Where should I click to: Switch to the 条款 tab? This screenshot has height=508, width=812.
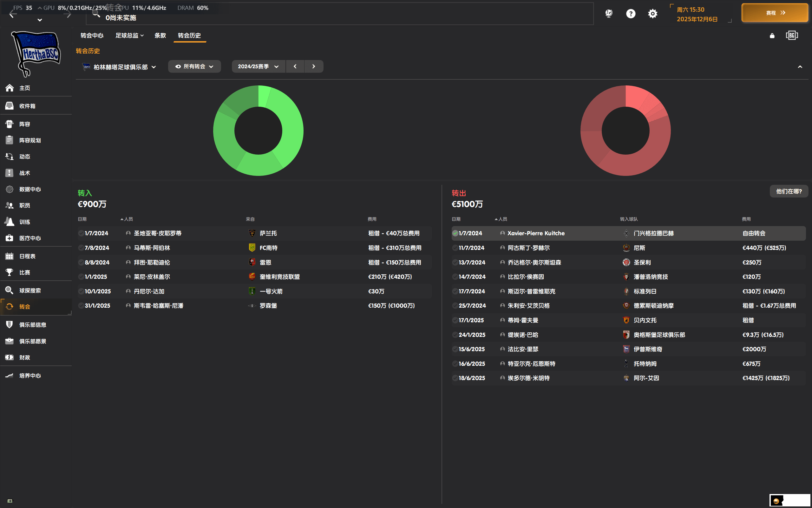(160, 36)
